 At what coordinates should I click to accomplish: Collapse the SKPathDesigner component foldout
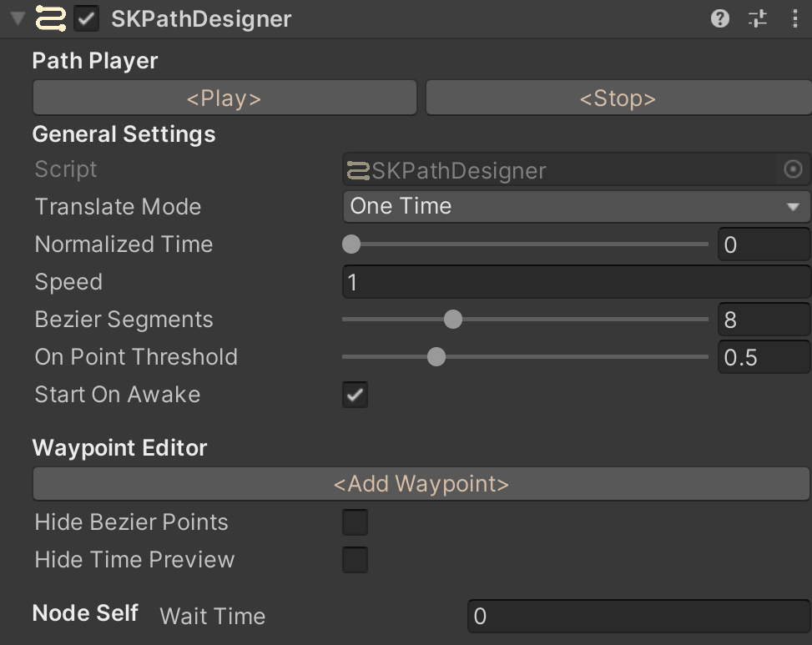(x=18, y=18)
